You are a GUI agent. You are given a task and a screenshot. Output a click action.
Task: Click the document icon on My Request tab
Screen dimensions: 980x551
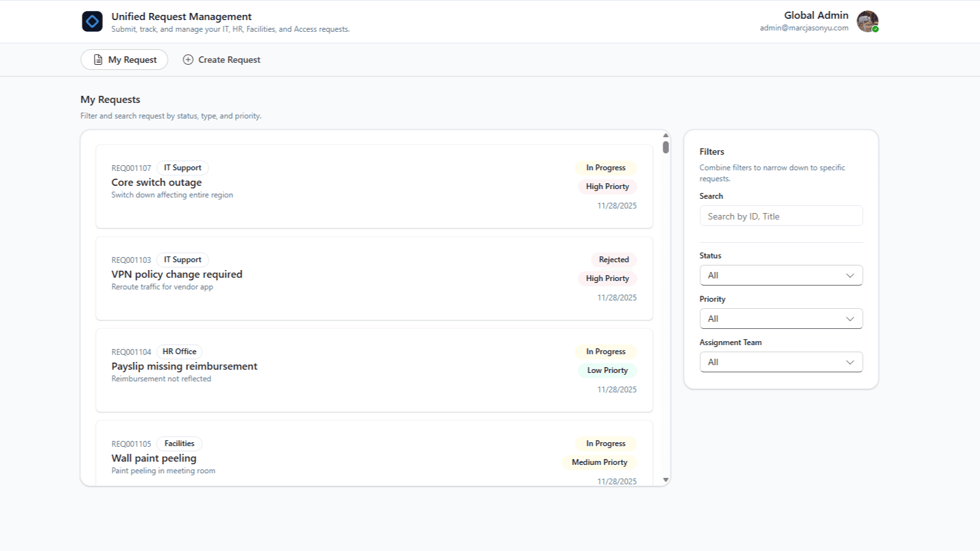coord(98,60)
